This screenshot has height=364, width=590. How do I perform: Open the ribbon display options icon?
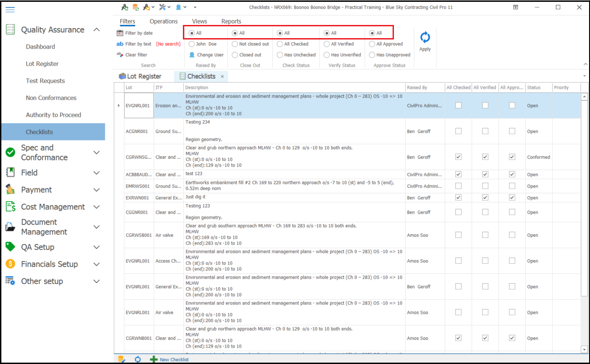516,7
